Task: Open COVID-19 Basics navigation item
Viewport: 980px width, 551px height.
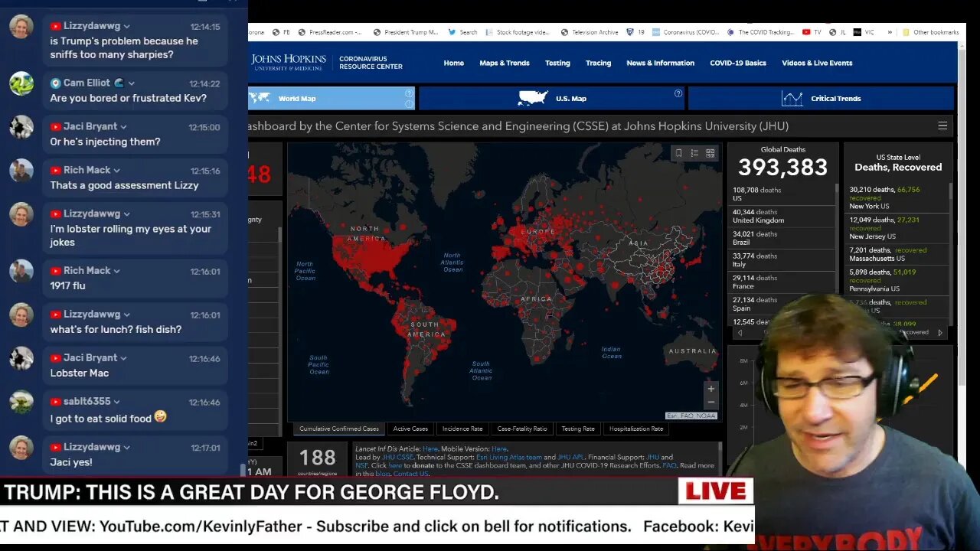Action: click(737, 63)
